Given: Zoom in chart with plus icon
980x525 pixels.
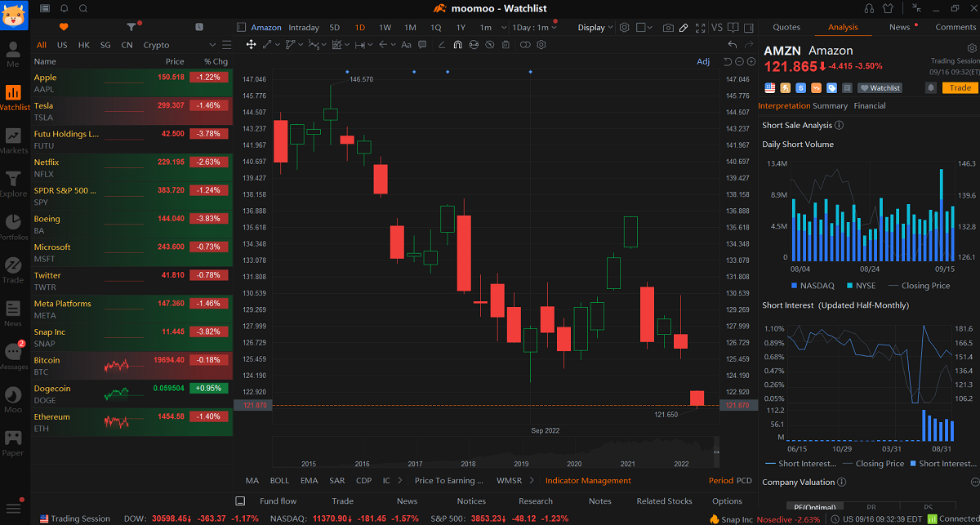Looking at the screenshot, I should pos(751,62).
